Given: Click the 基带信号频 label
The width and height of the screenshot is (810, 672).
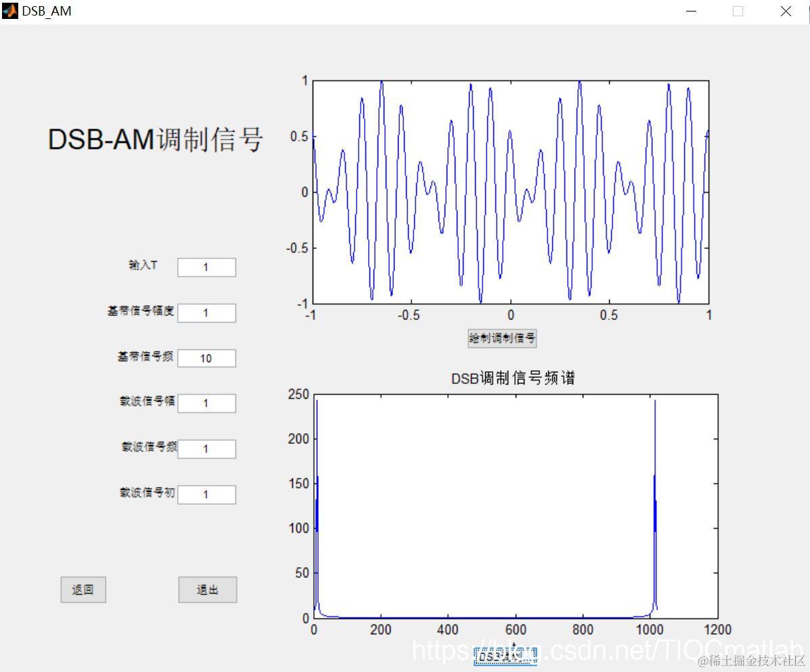Looking at the screenshot, I should (x=145, y=356).
